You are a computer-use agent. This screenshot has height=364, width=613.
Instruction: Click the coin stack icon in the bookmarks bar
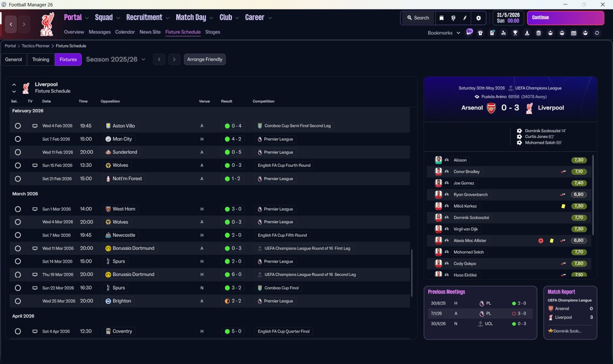[538, 33]
